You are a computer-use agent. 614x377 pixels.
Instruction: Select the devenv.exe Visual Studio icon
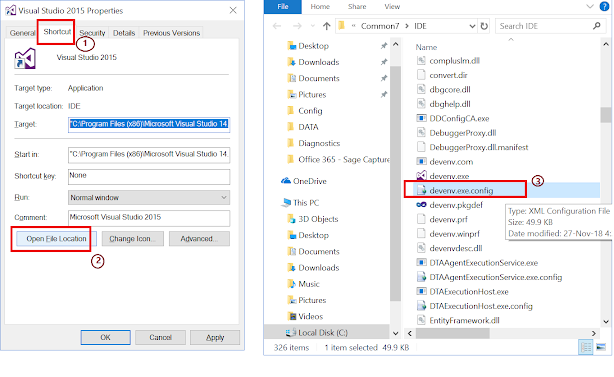(x=421, y=175)
